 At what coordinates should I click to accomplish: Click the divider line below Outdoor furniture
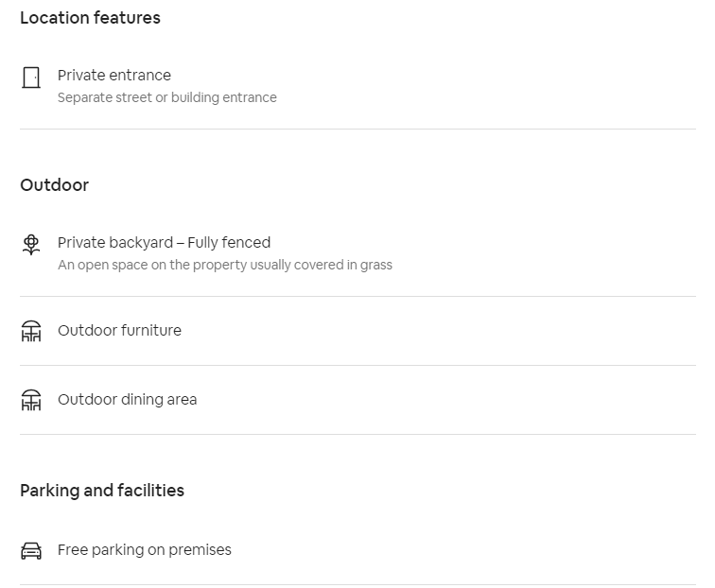(357, 365)
